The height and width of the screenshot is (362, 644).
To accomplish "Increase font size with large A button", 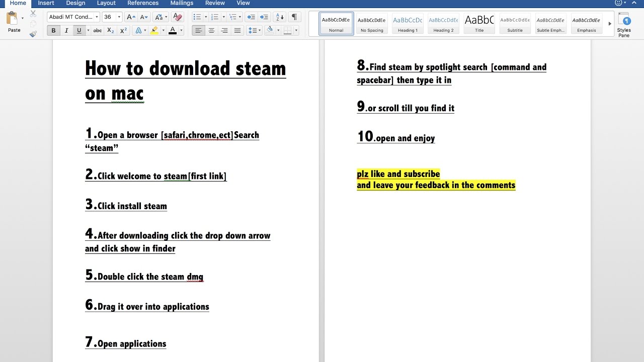I will tap(131, 17).
